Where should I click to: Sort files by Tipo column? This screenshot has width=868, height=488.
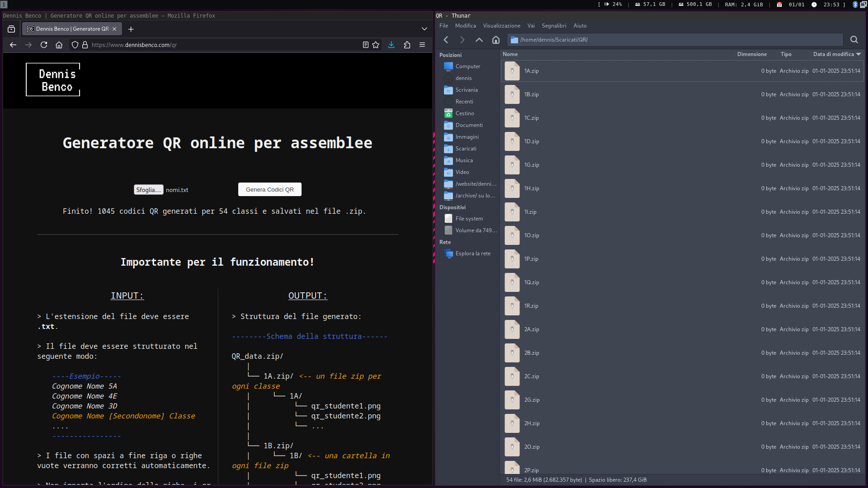pyautogui.click(x=794, y=54)
